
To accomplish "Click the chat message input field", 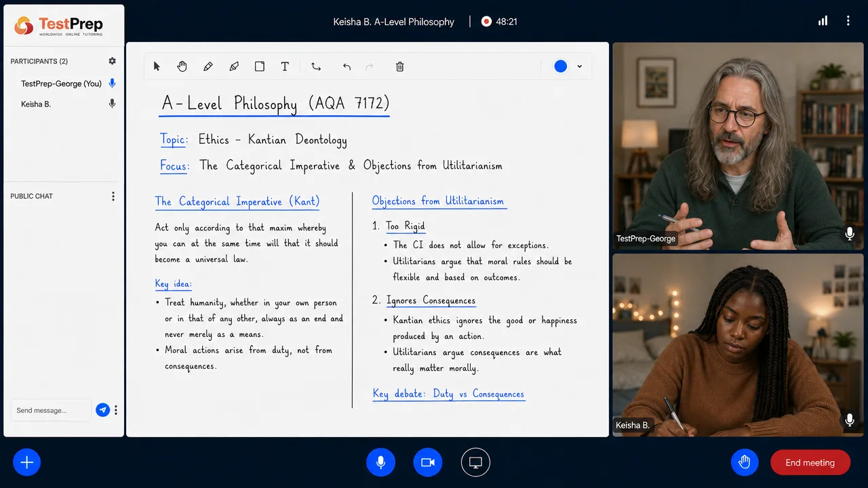I will 51,410.
